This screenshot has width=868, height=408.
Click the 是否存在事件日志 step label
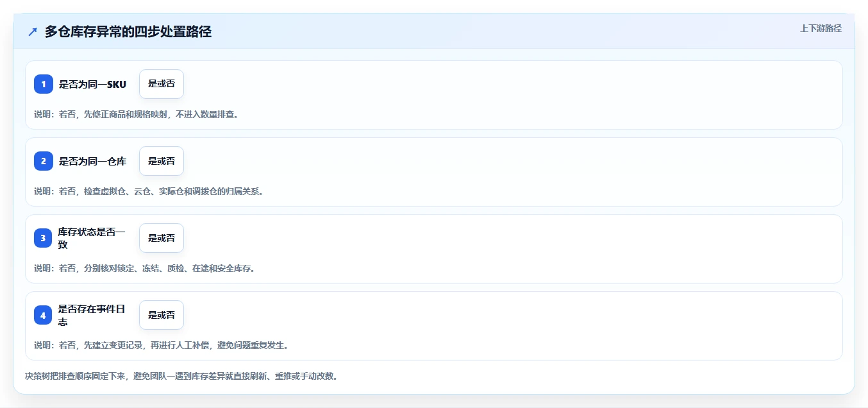tap(92, 315)
